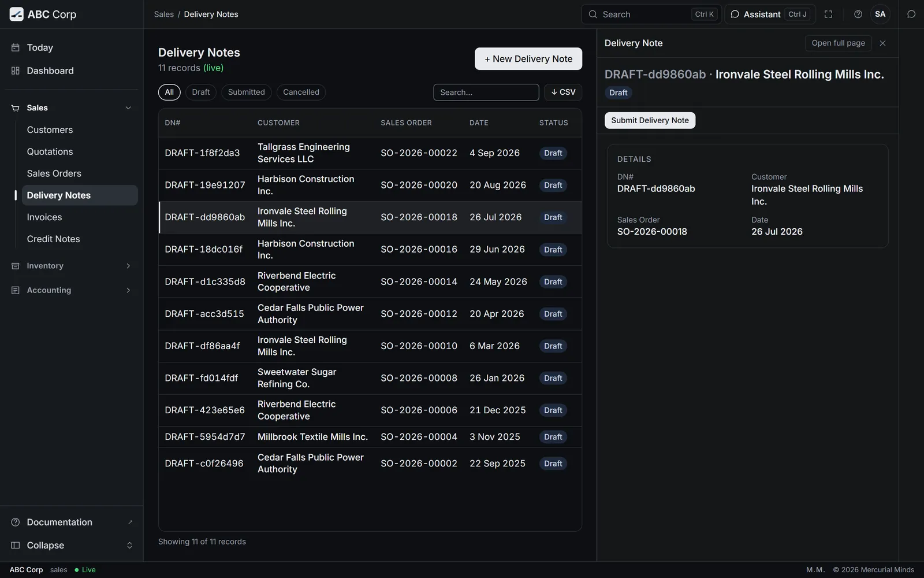Open the Assistant button in top bar
Image resolution: width=924 pixels, height=578 pixels.
pos(770,14)
